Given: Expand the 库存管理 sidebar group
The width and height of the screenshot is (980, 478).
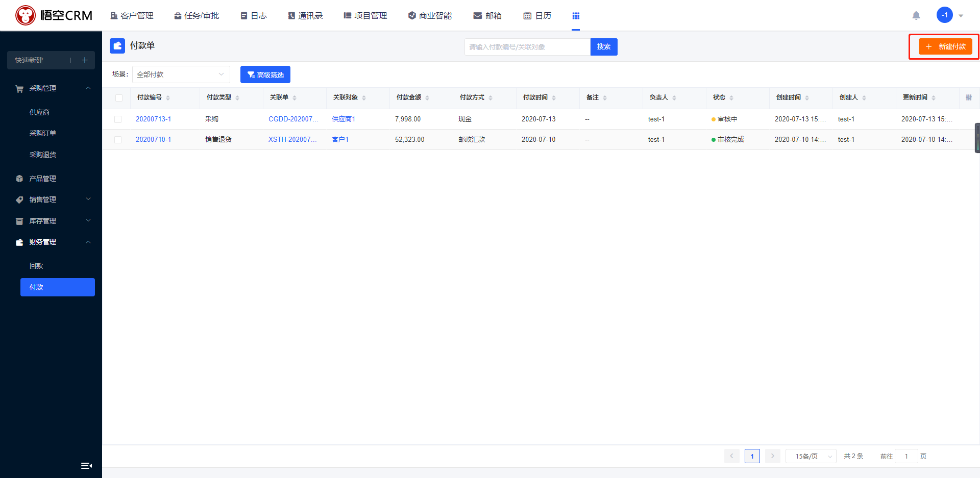Looking at the screenshot, I should point(88,221).
